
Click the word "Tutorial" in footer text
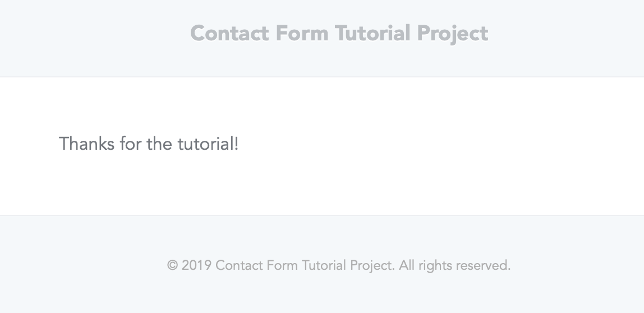(x=324, y=265)
